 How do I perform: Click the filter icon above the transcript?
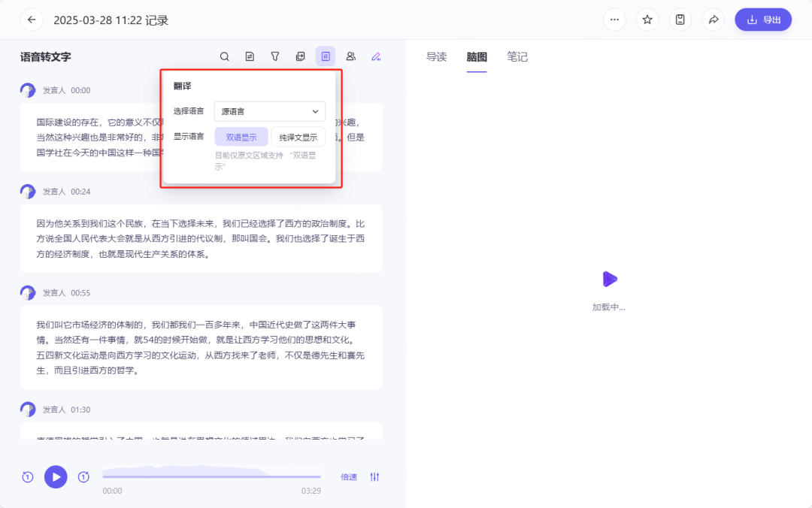[x=274, y=56]
